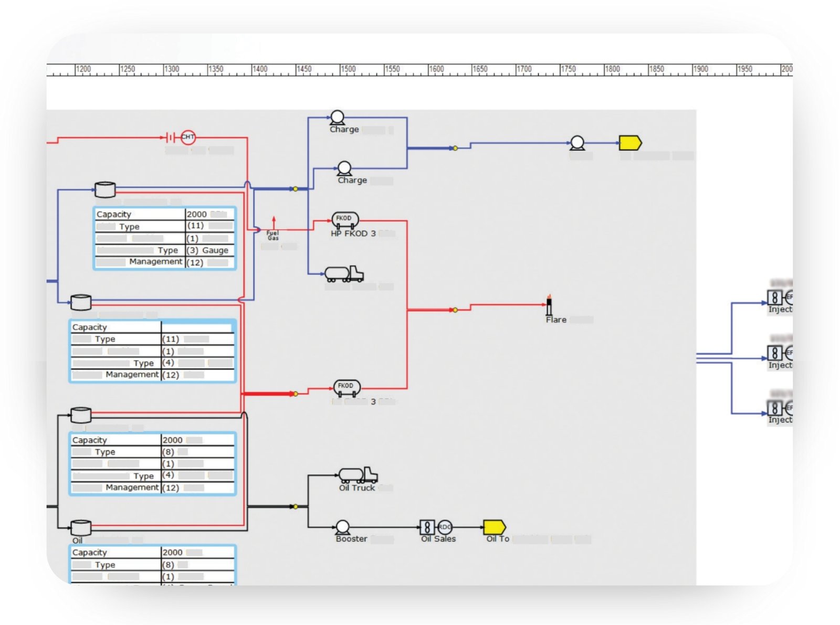Viewport: 840px width, 625px height.
Task: Click the yellow junction node before the Flare
Action: pos(455,310)
